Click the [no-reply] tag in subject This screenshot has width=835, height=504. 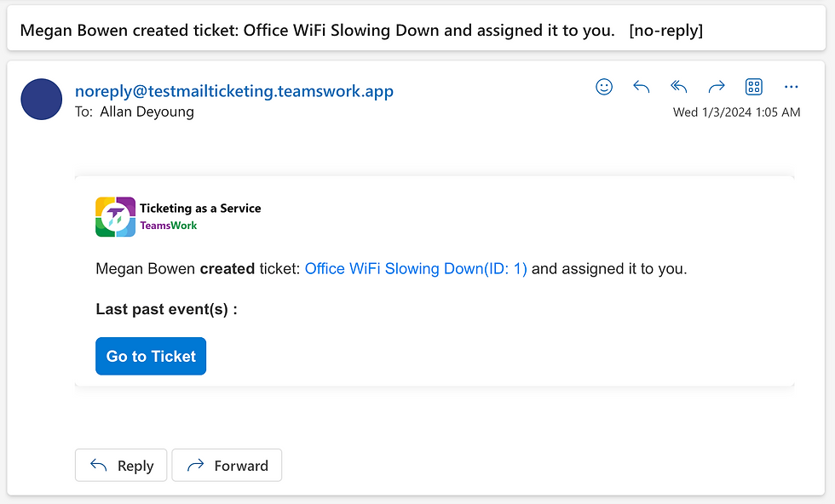pos(665,31)
